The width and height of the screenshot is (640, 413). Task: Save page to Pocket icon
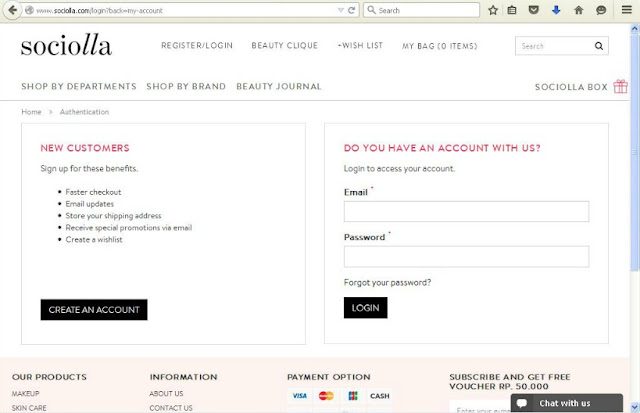(533, 10)
